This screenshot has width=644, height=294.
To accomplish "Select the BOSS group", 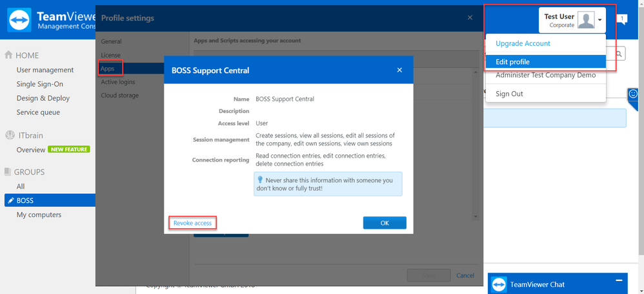I will coord(50,201).
